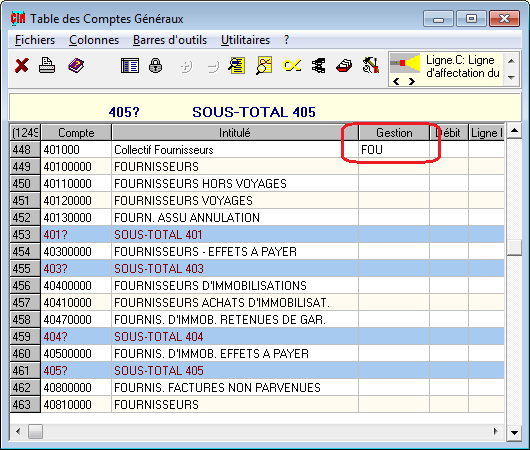The width and height of the screenshot is (530, 450).
Task: Click the red X quit icon
Action: point(22,66)
